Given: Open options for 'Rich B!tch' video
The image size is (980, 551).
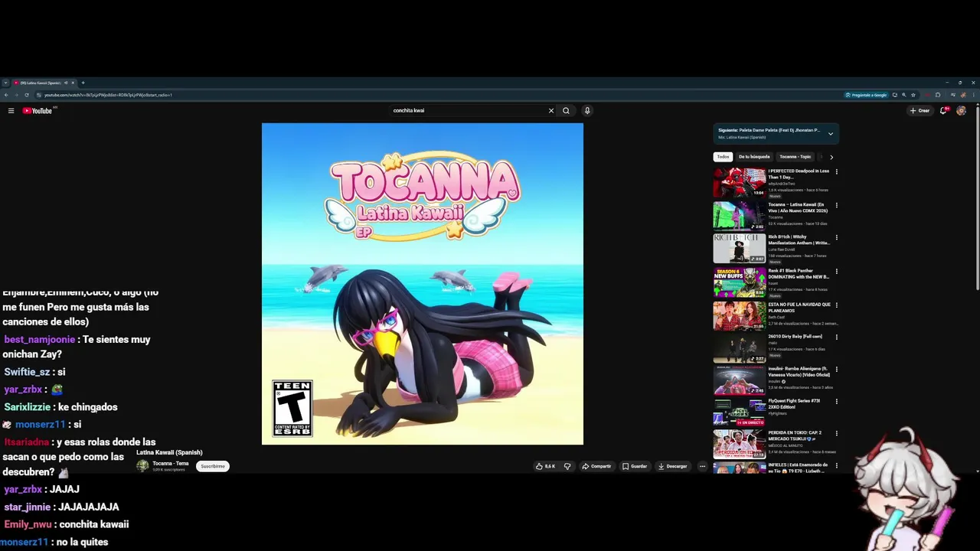Looking at the screenshot, I should tap(836, 237).
